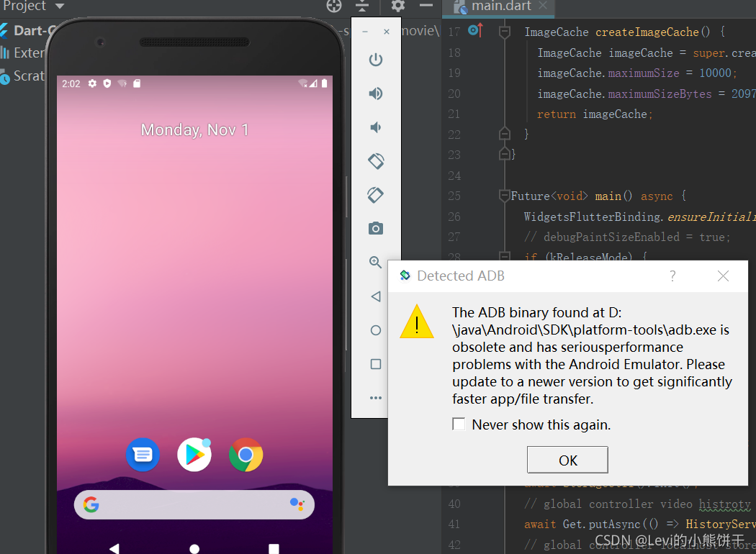Tap the phone's on-screen home button

coord(194,549)
